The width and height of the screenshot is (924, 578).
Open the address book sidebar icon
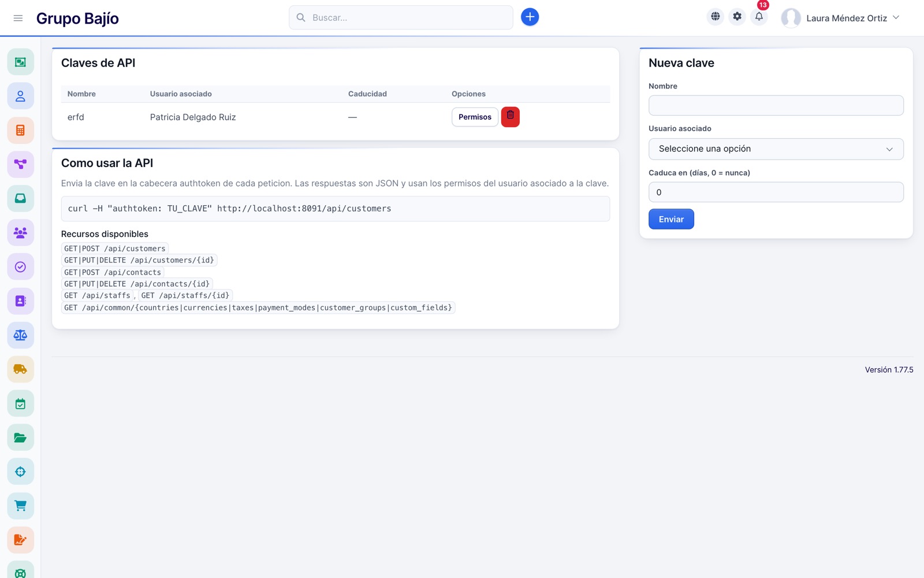click(20, 301)
